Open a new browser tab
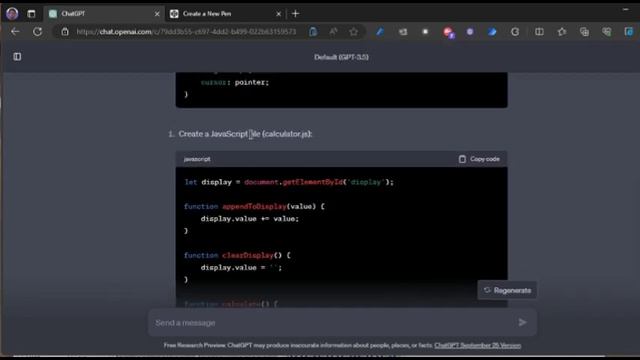 coord(296,14)
